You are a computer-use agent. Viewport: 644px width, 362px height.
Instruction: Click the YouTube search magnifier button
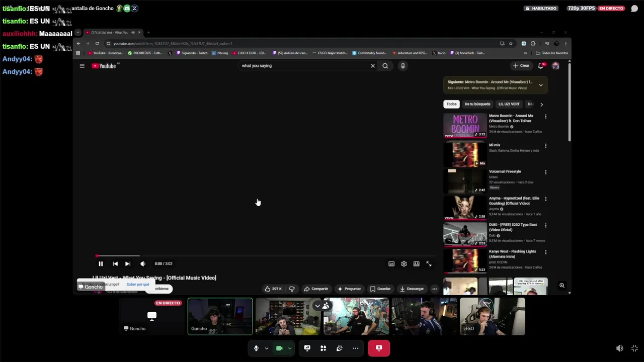coord(385,66)
